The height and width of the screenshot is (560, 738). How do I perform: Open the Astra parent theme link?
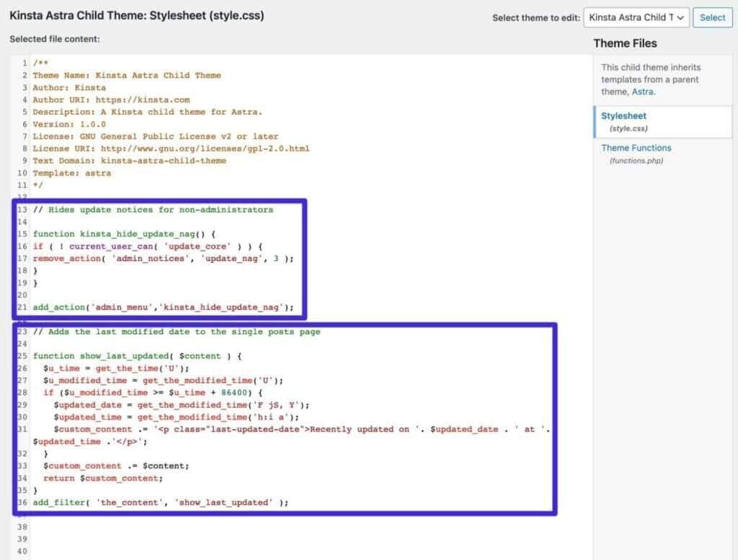[643, 92]
